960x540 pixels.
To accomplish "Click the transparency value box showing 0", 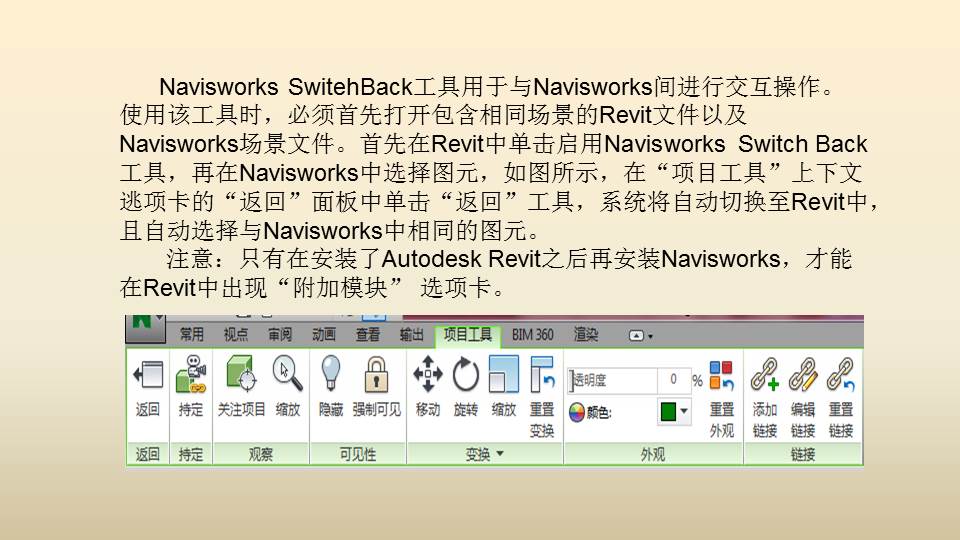I will (x=673, y=380).
